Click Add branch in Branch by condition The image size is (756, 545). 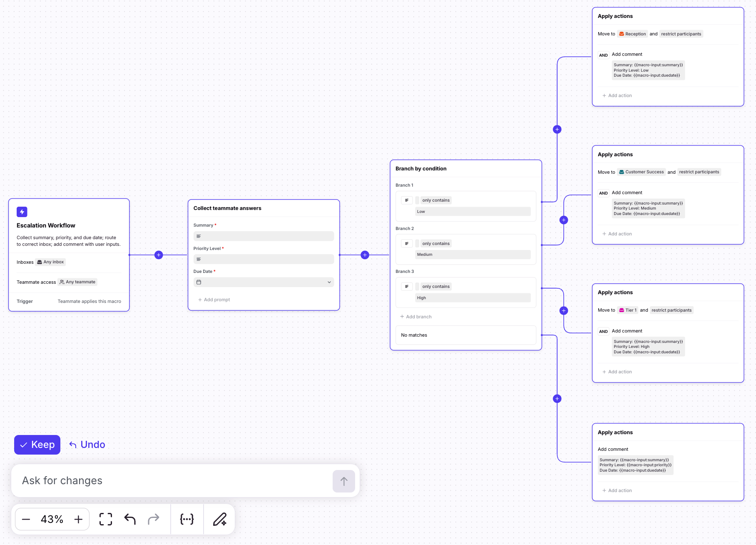pos(416,317)
